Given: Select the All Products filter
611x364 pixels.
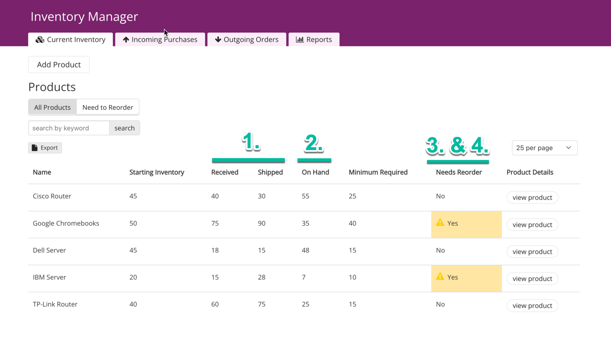Looking at the screenshot, I should pyautogui.click(x=52, y=107).
